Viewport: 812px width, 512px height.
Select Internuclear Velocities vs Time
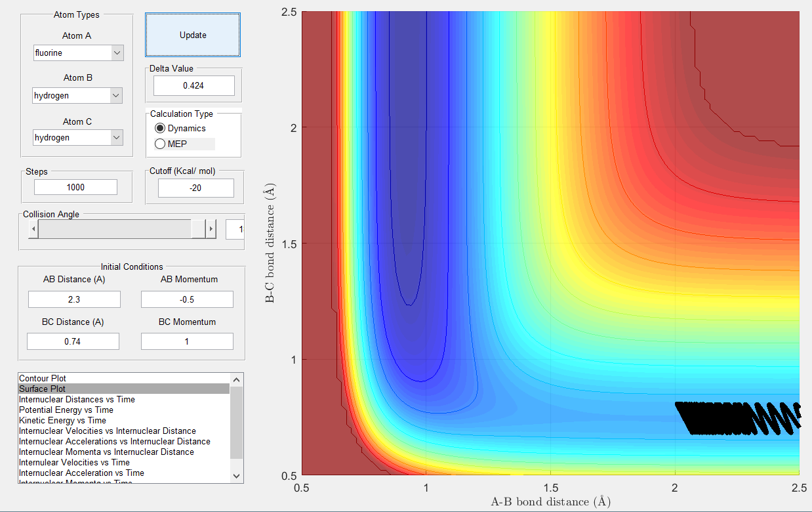[x=124, y=462]
